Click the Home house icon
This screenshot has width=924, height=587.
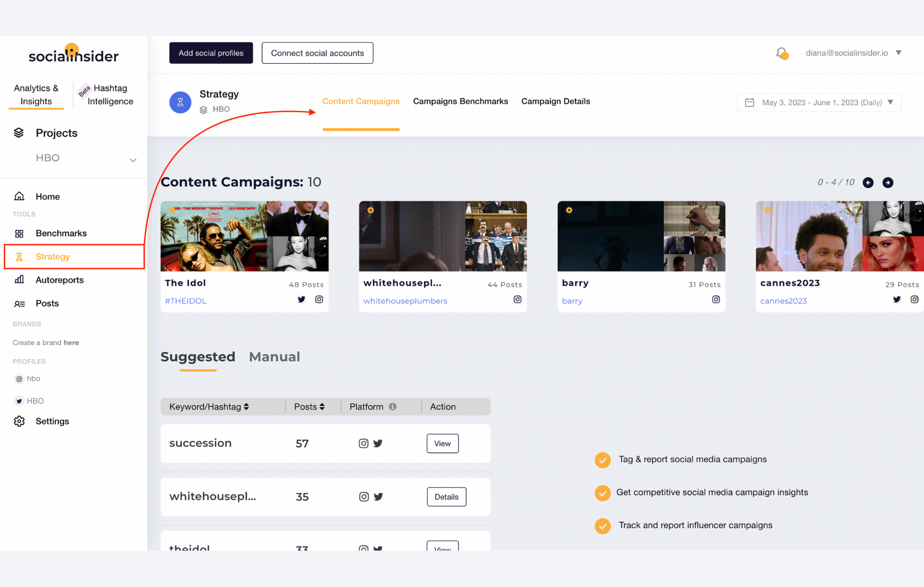click(x=20, y=196)
